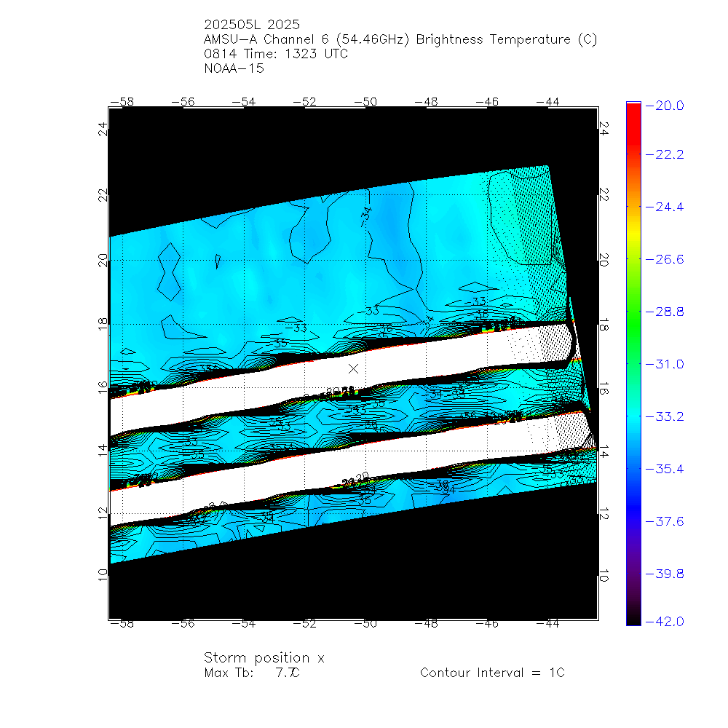Select the 24 latitude label on left axis
728x728 pixels.
pyautogui.click(x=103, y=130)
